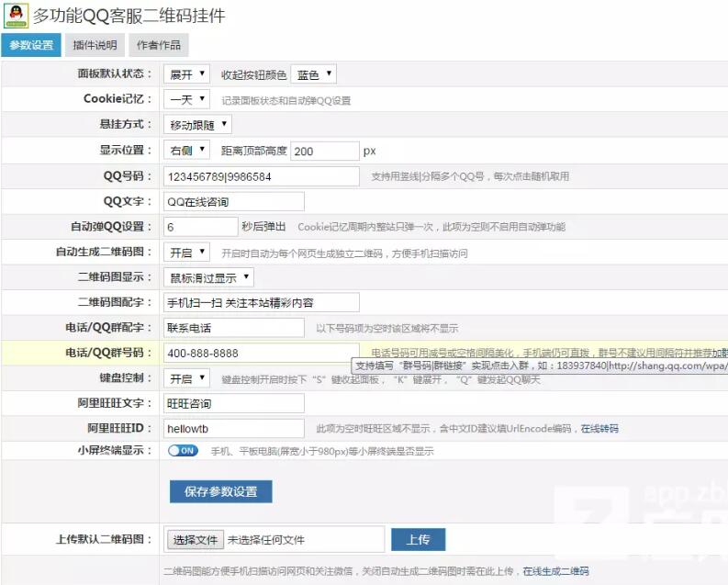Click the 未选择任何文件 text
Viewport: 728px width, 585px height.
pyautogui.click(x=265, y=540)
